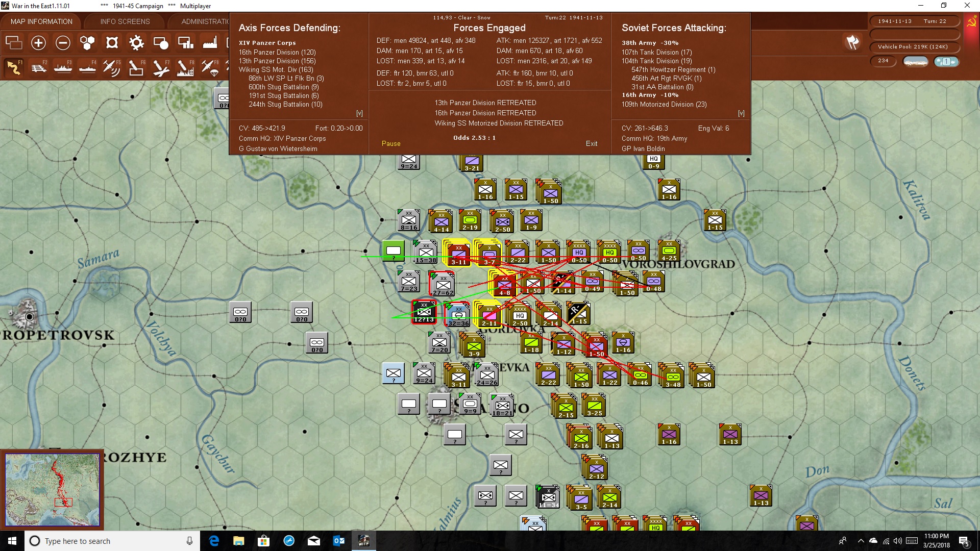Select F8 bomb city mode

click(x=185, y=67)
